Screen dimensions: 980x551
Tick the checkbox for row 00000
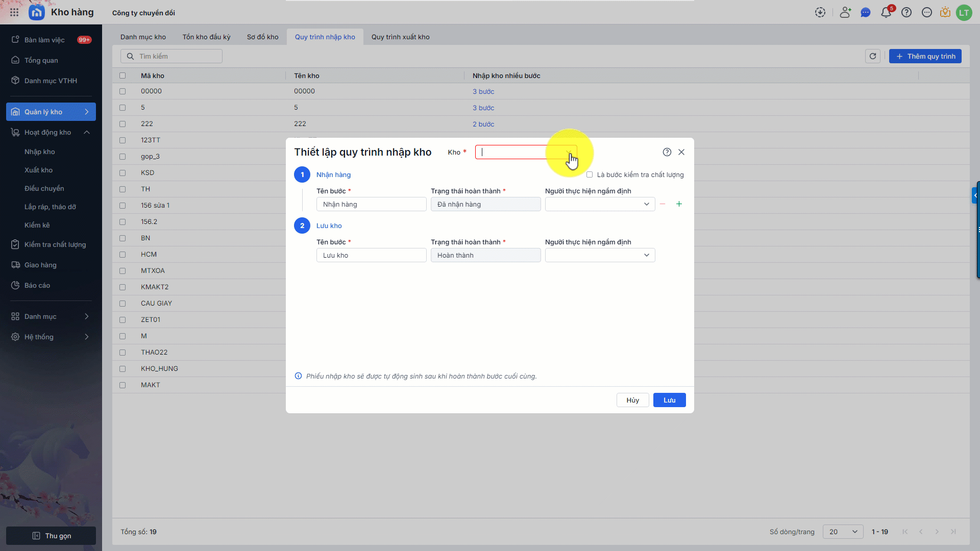click(x=122, y=91)
